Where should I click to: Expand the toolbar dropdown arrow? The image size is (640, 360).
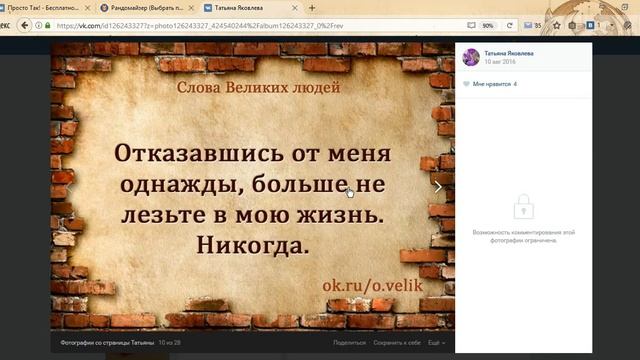coord(612,25)
